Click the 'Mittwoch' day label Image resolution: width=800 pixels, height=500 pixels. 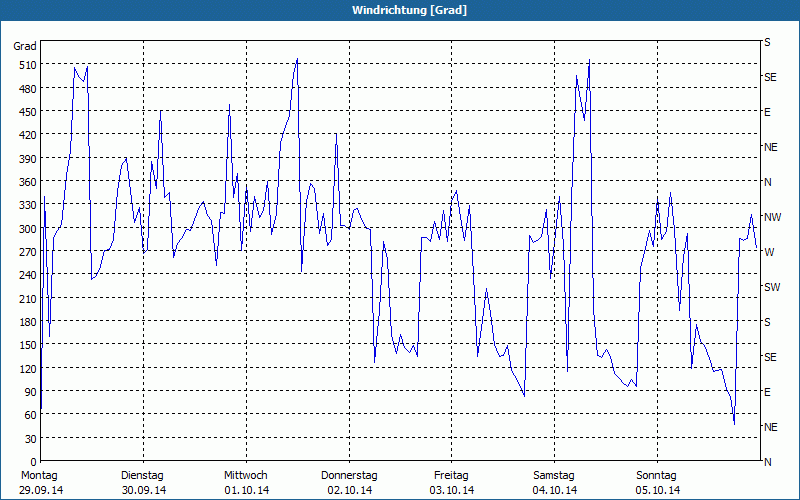point(246,476)
